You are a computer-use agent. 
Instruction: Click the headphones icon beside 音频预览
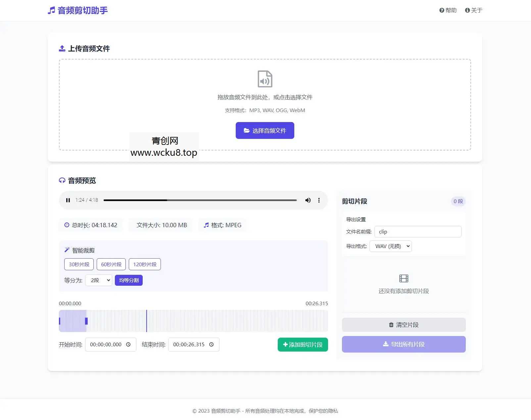tap(62, 181)
